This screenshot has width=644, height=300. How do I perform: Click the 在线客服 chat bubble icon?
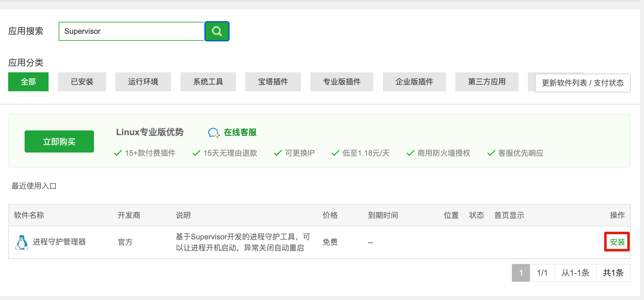[x=214, y=133]
